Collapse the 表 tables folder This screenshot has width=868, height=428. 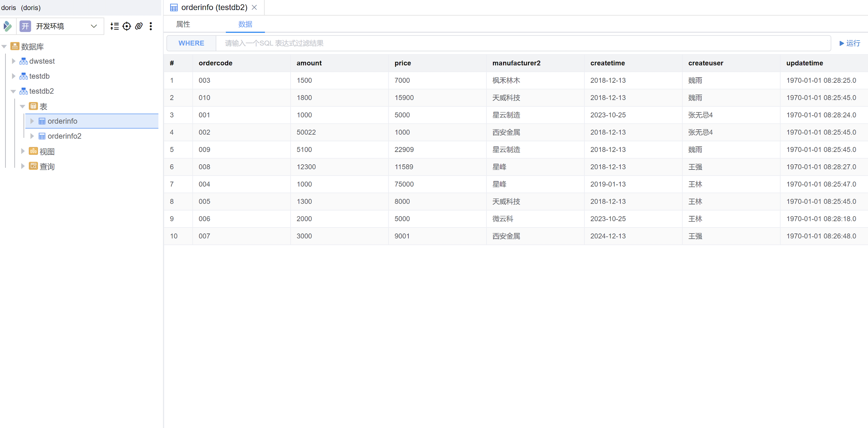click(x=23, y=107)
